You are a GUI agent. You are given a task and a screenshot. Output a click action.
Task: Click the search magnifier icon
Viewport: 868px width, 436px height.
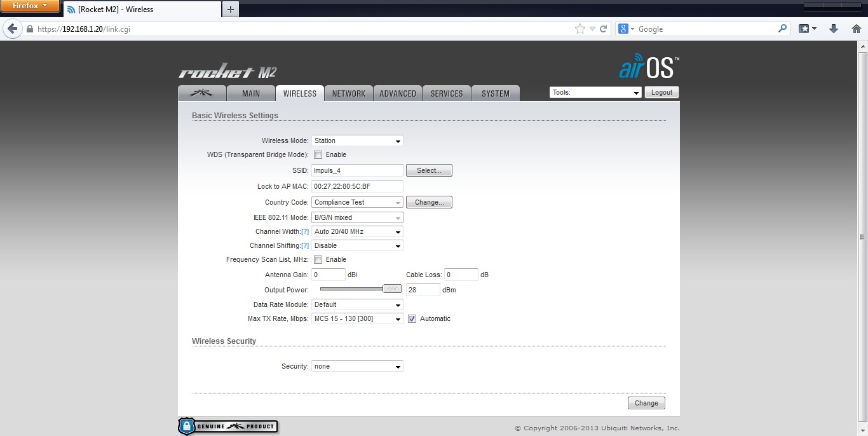[x=782, y=29]
